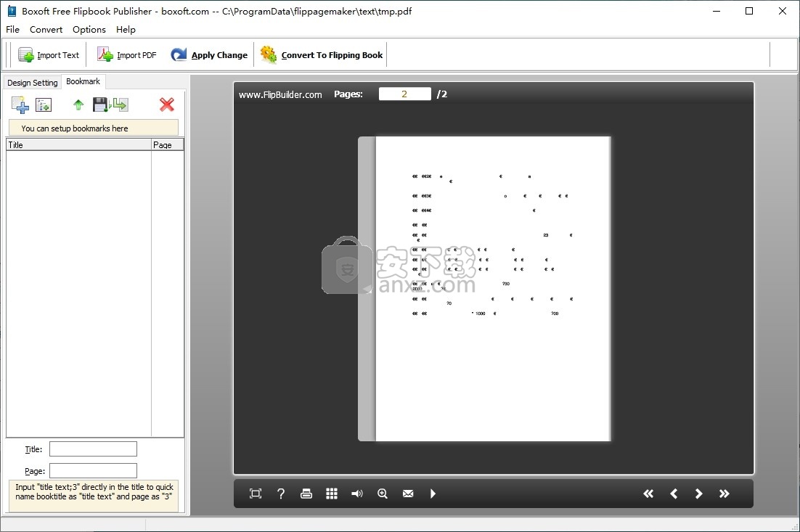800x532 pixels.
Task: Show page thumbnails grid icon
Action: click(332, 494)
